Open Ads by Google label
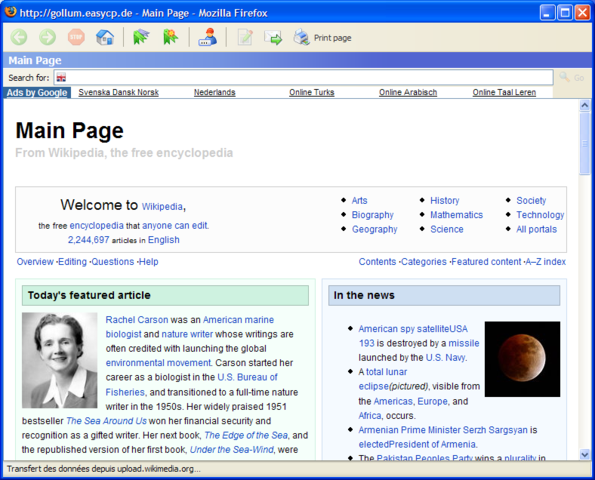The width and height of the screenshot is (595, 480). tap(37, 93)
